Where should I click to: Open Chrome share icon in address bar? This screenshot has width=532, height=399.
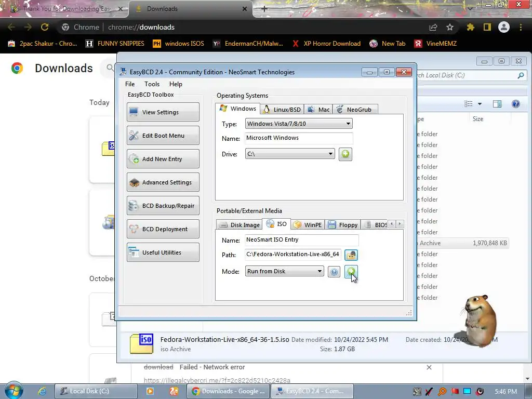pyautogui.click(x=433, y=27)
